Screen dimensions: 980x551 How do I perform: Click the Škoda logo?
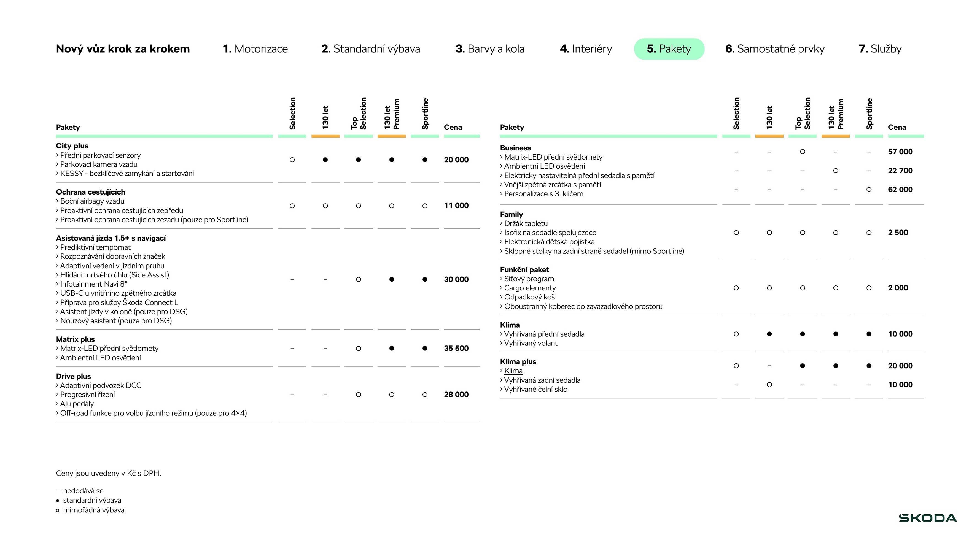pyautogui.click(x=928, y=518)
